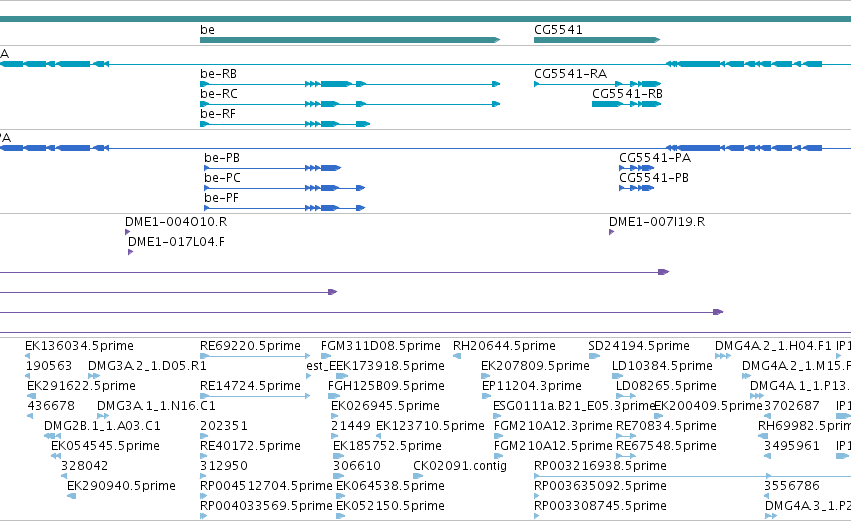The height and width of the screenshot is (521, 851).
Task: Select the FGM311D08.5prime EST label
Action: 381,346
